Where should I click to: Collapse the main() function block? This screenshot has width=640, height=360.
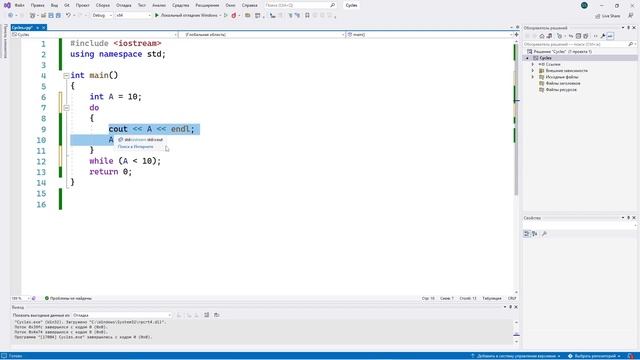[66, 76]
